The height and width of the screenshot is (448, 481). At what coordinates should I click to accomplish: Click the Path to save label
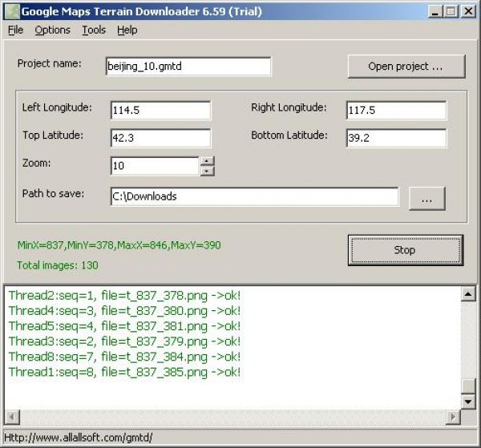coord(53,194)
